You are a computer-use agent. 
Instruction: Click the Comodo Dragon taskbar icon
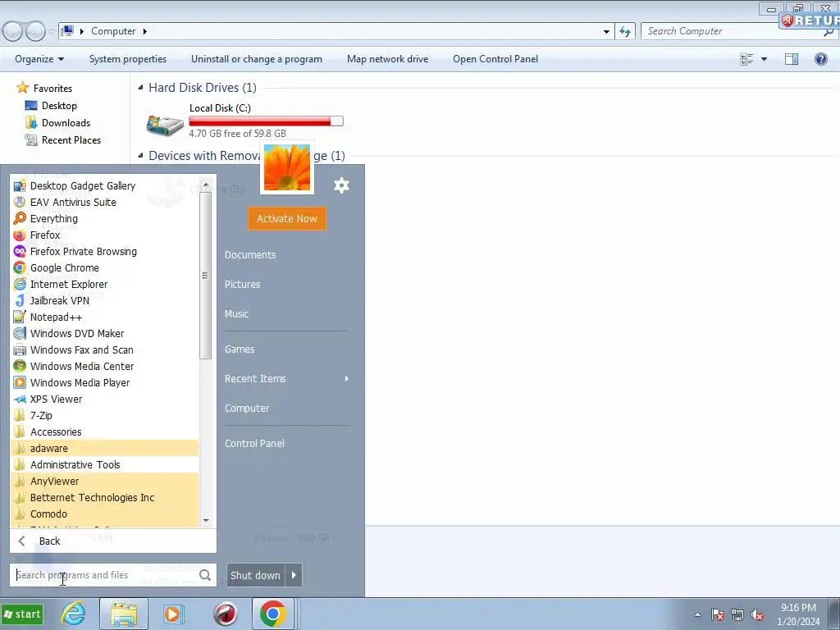(x=226, y=614)
